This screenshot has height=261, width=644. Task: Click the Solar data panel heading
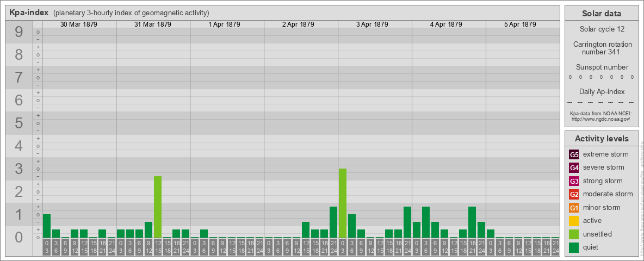tap(602, 14)
